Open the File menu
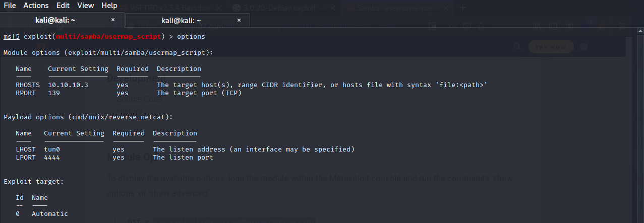 click(10, 6)
